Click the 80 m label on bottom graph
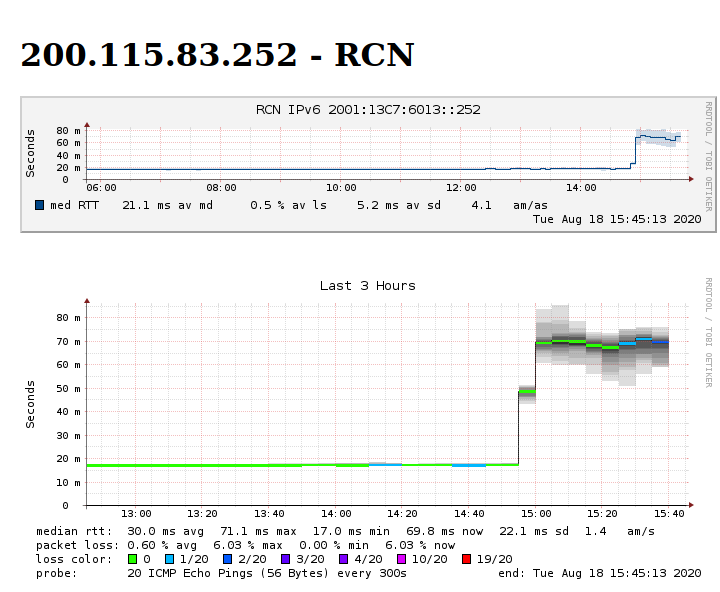Screen dimensions: 720x592 (x=68, y=318)
